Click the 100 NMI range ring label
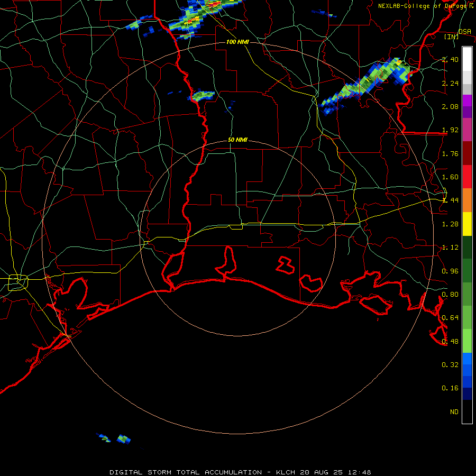This screenshot has width=476, height=476. point(237,42)
